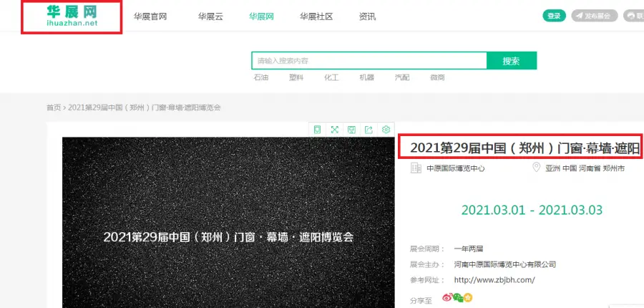The image size is (644, 308).
Task: Share to Weibo via red icon
Action: click(447, 297)
